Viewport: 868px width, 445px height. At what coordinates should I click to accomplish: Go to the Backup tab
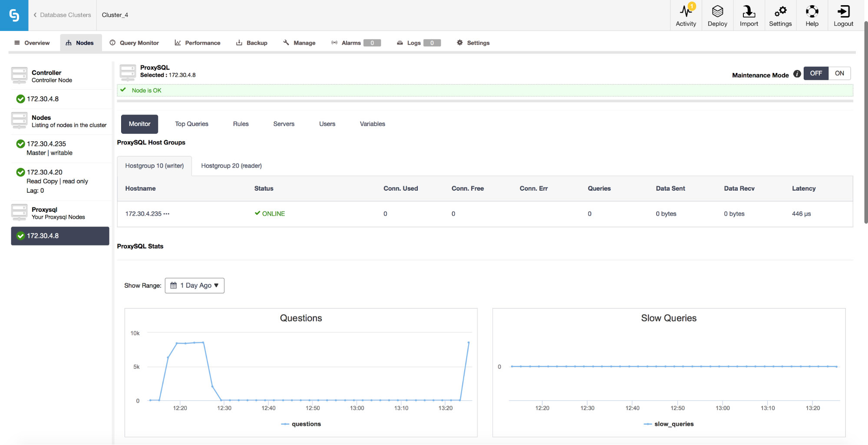pos(252,43)
